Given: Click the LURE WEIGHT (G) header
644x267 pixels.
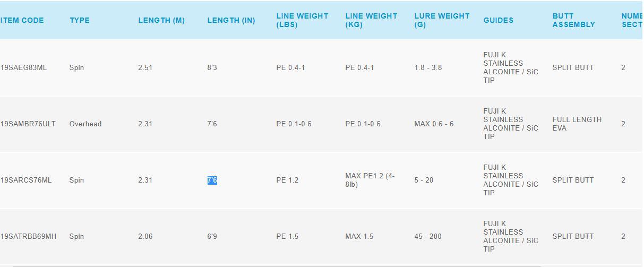Looking at the screenshot, I should click(x=442, y=20).
